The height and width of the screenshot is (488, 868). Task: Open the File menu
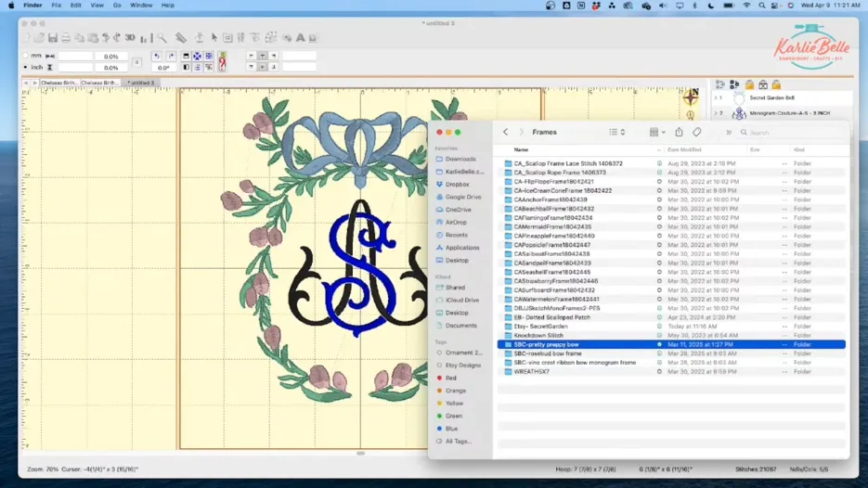pyautogui.click(x=56, y=5)
